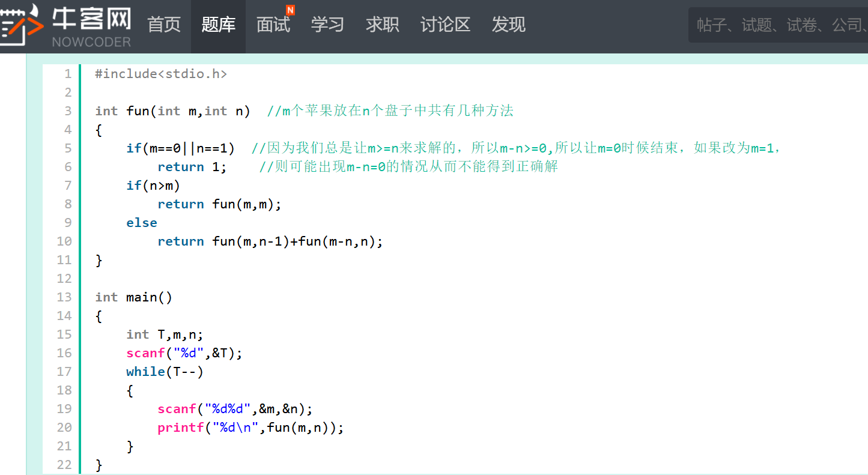Click the NOWCODER logo text
This screenshot has height=475, width=868.
click(x=91, y=42)
